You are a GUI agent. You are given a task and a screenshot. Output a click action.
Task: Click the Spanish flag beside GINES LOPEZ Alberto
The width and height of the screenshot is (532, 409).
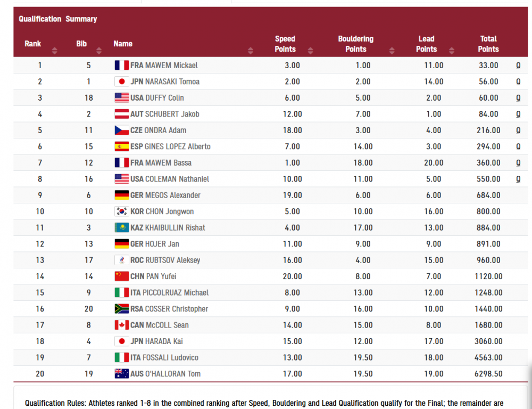tap(121, 146)
